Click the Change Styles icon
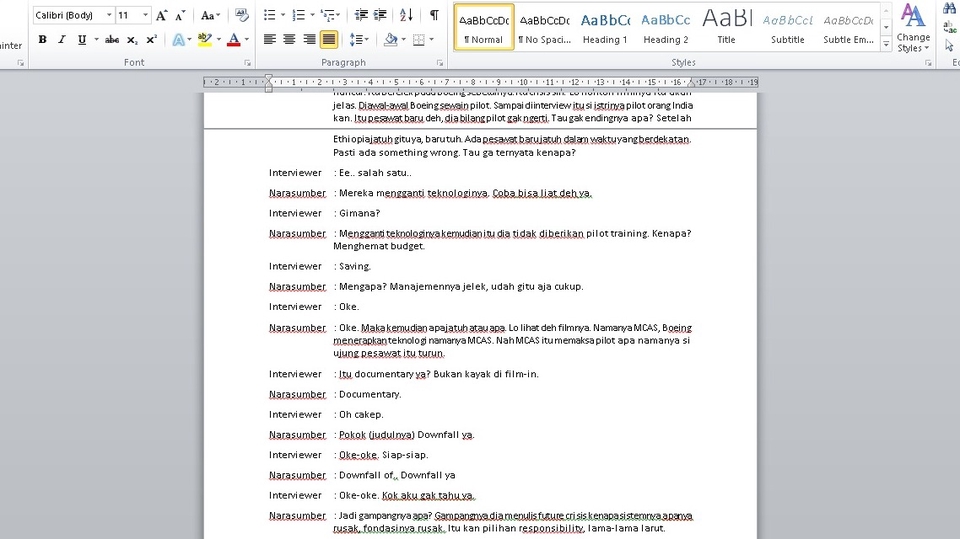The height and width of the screenshot is (539, 960). tap(913, 28)
